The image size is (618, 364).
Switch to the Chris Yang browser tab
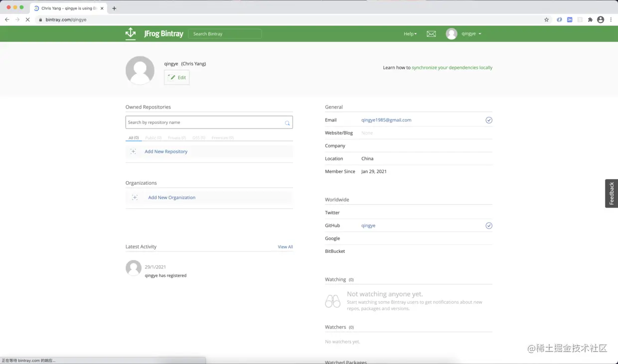pos(67,8)
